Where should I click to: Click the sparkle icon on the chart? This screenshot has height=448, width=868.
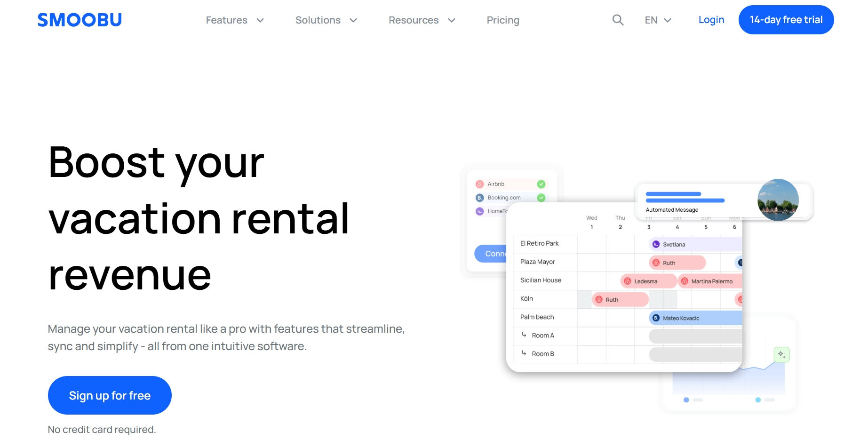781,354
